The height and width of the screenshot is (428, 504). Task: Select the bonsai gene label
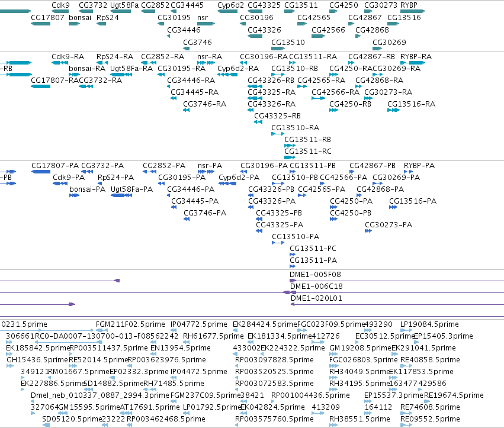tap(80, 18)
